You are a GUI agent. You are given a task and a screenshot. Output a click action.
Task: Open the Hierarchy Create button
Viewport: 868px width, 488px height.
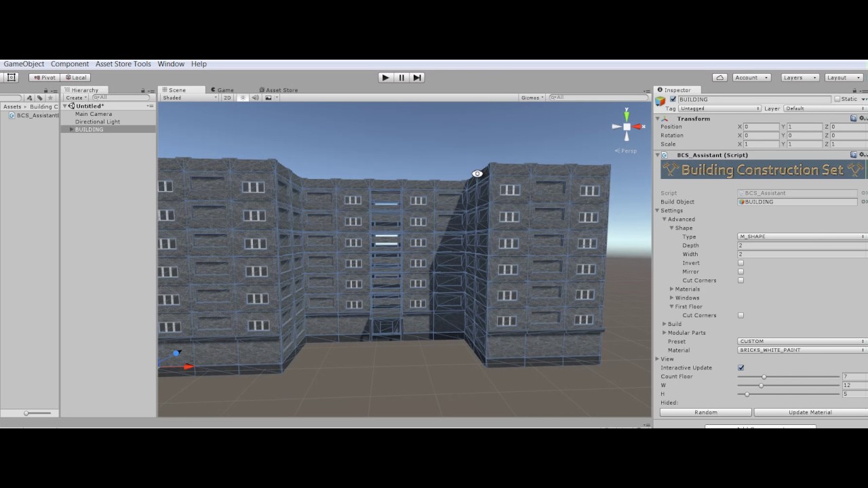[76, 98]
